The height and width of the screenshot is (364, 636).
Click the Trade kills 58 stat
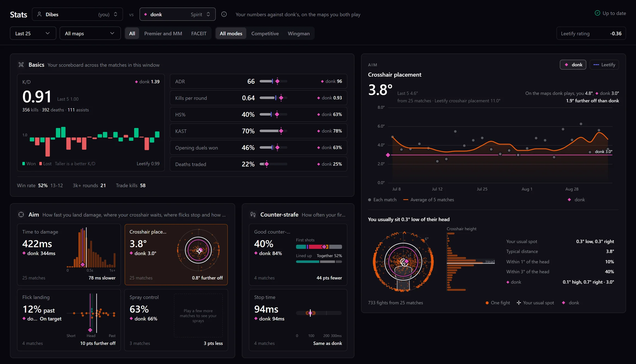(x=131, y=185)
